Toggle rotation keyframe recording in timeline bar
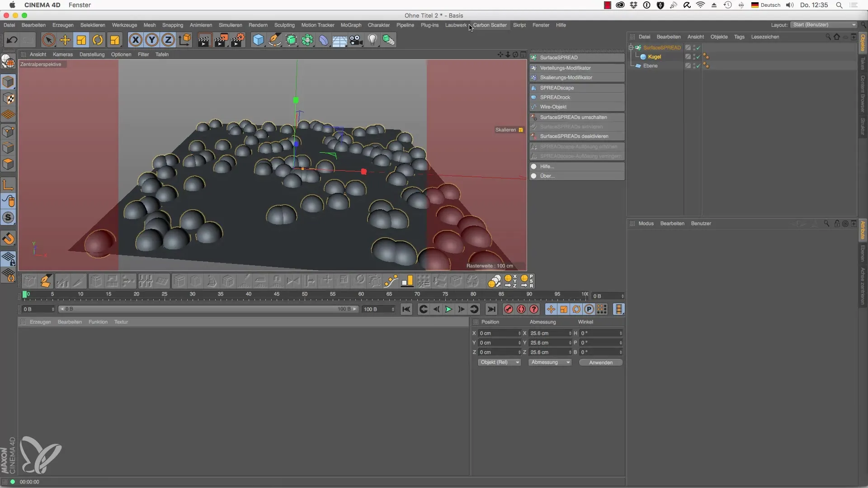Viewport: 868px width, 488px height. pyautogui.click(x=576, y=309)
